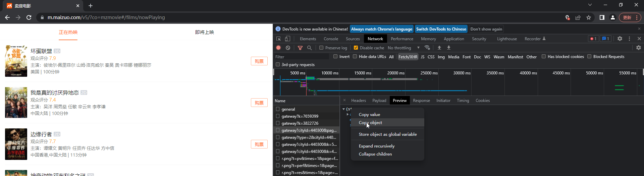Click Always match Chrome's language button
Image resolution: width=644 pixels, height=176 pixels.
click(382, 29)
